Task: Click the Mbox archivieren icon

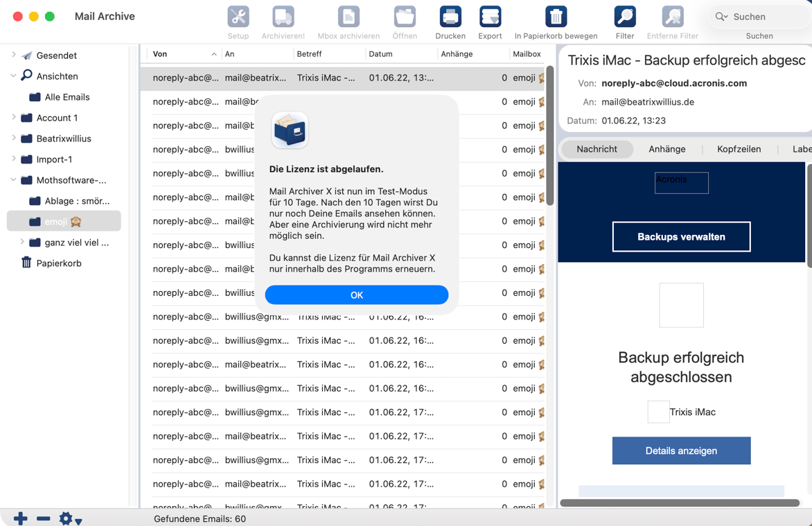Action: pos(348,17)
